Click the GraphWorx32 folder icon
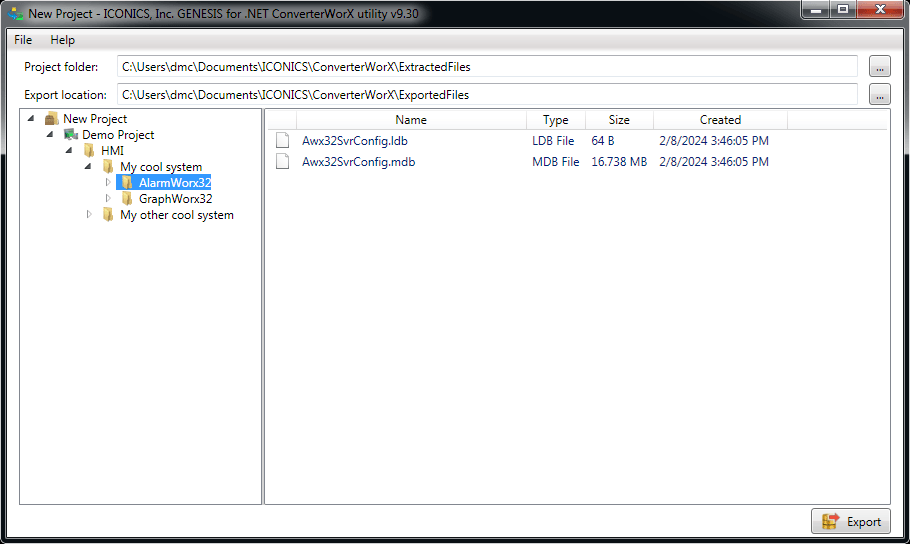The width and height of the screenshot is (910, 544). [127, 199]
